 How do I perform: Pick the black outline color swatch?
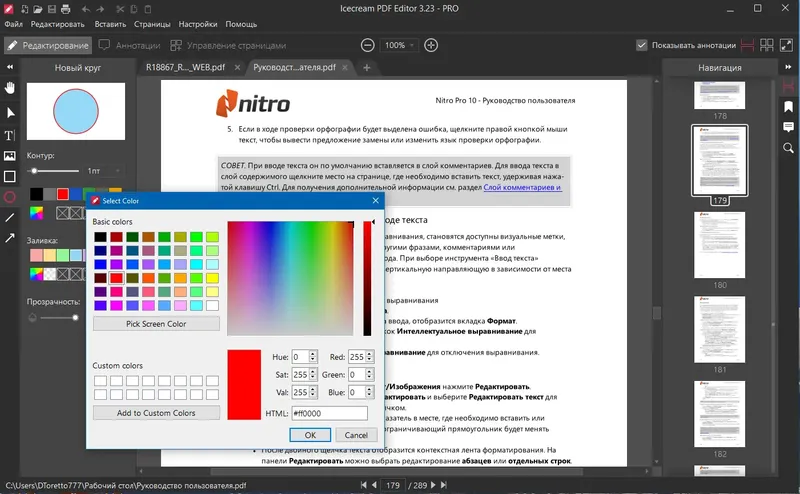click(36, 194)
